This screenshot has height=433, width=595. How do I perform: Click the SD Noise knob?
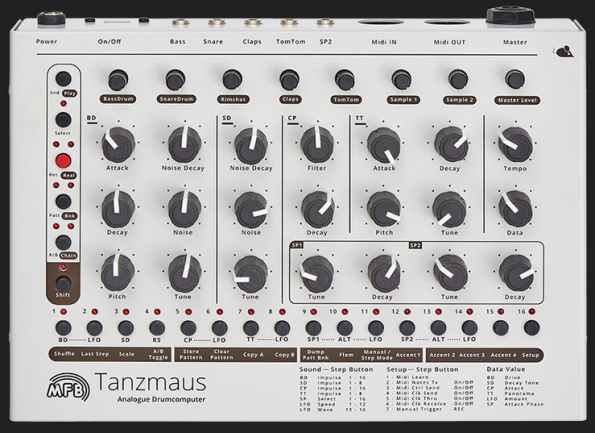point(250,210)
